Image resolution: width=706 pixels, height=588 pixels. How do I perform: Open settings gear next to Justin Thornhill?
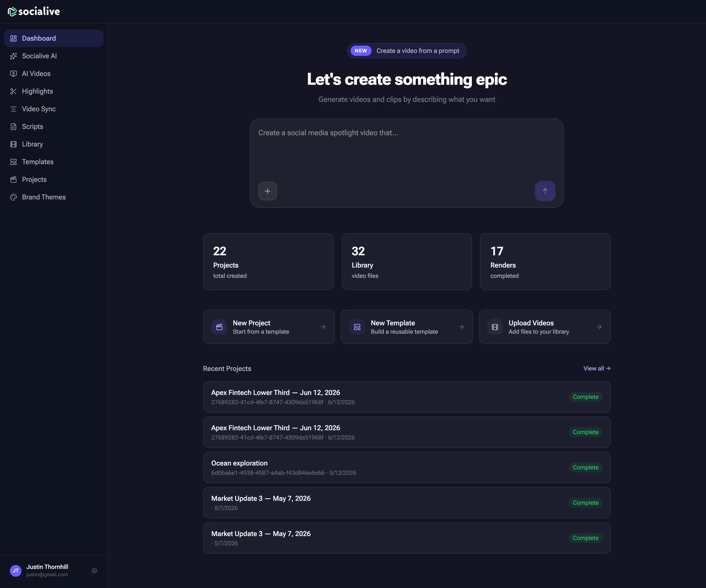click(x=94, y=571)
